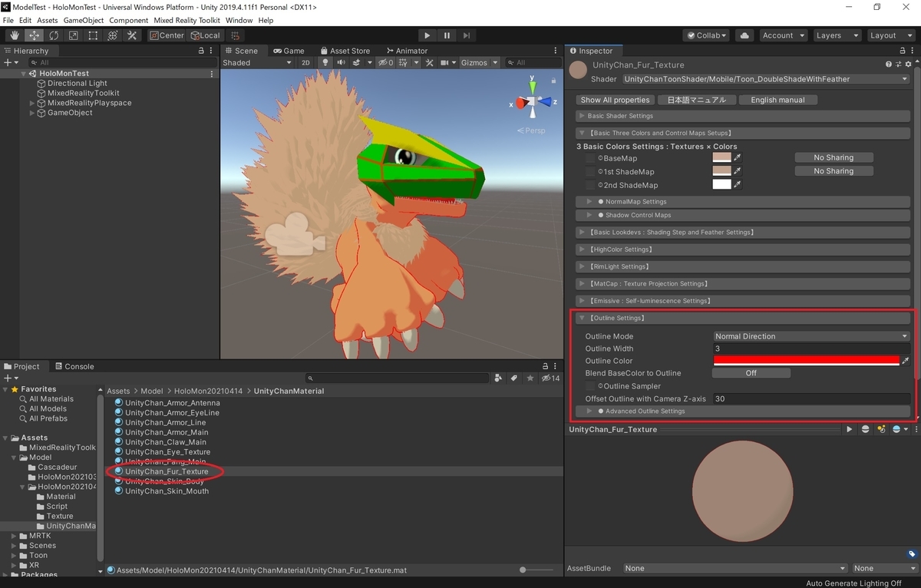Click Show All properties button
This screenshot has width=921, height=588.
point(615,100)
